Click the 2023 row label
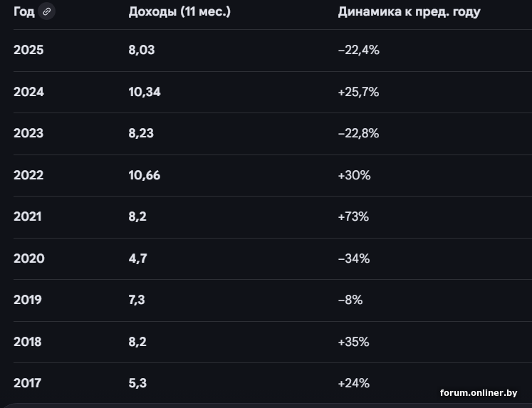Viewport: 532px width, 408px height. coord(28,133)
